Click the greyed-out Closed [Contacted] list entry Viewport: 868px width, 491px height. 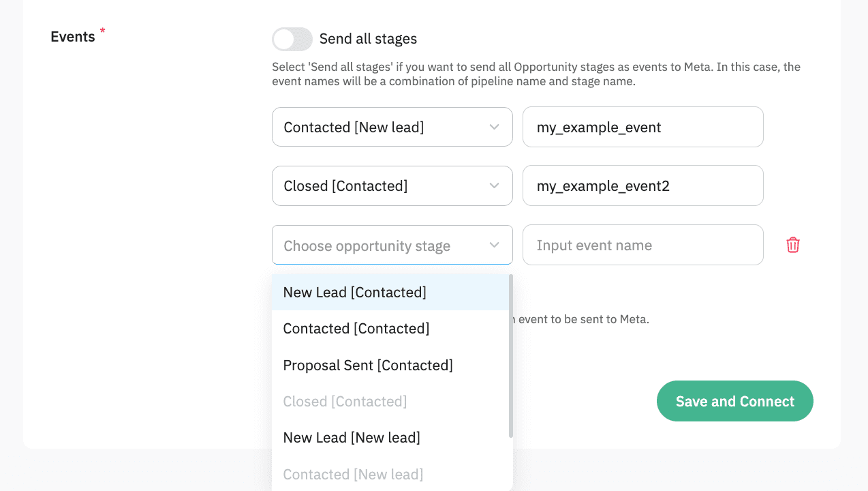coord(345,401)
